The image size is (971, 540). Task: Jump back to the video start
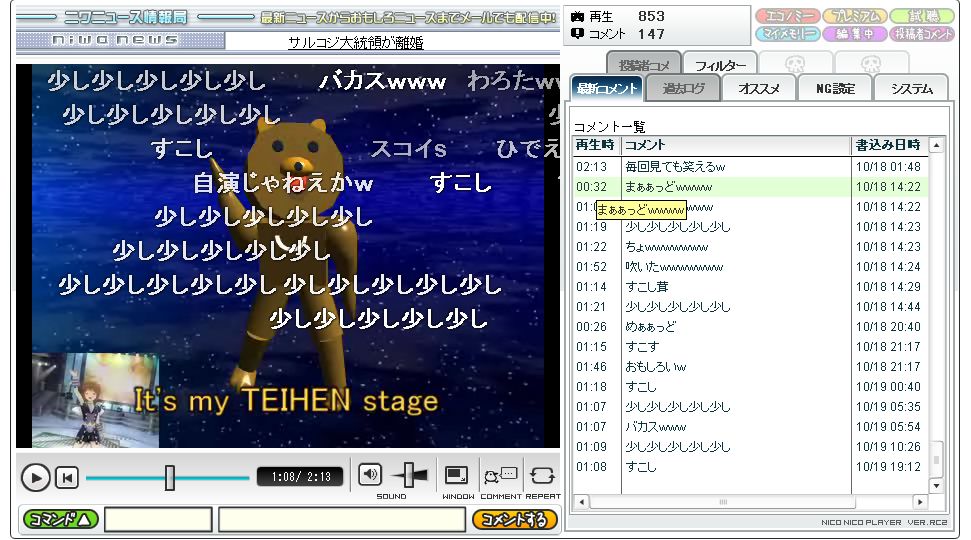67,477
